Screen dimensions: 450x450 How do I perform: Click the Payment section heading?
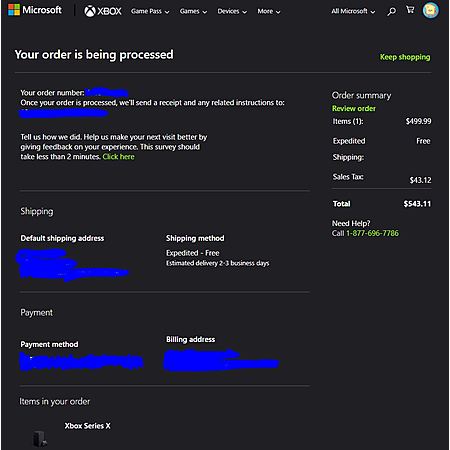pos(36,313)
